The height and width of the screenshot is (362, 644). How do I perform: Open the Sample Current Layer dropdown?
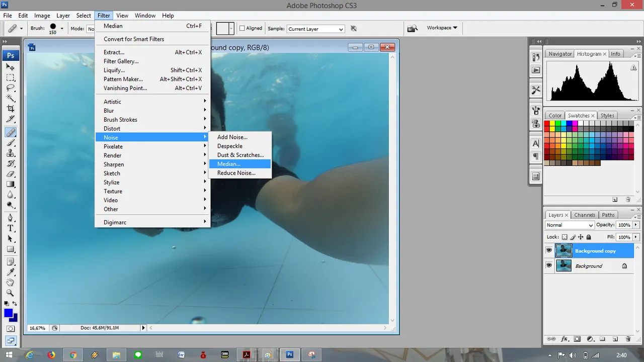pos(316,29)
